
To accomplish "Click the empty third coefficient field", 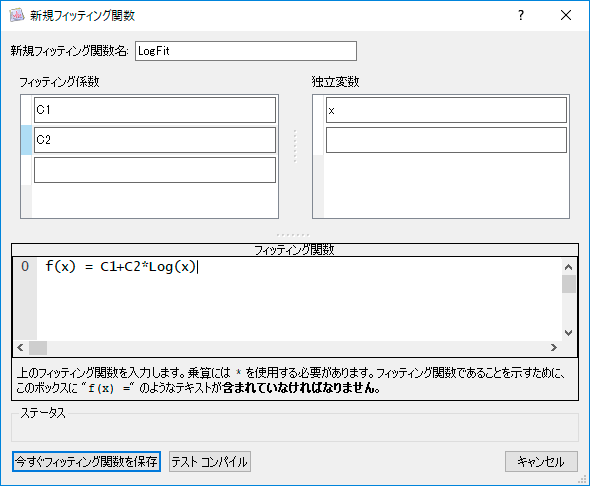I will tap(155, 170).
